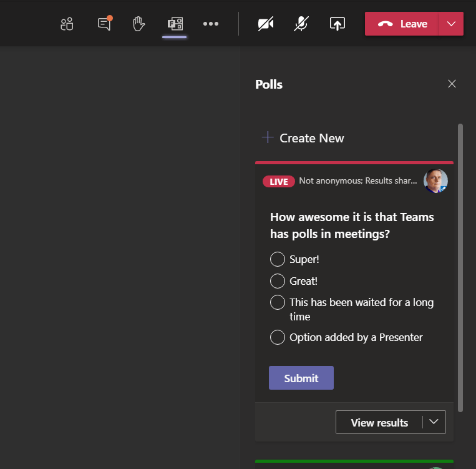This screenshot has width=476, height=469.
Task: Click the View results button
Action: click(379, 423)
